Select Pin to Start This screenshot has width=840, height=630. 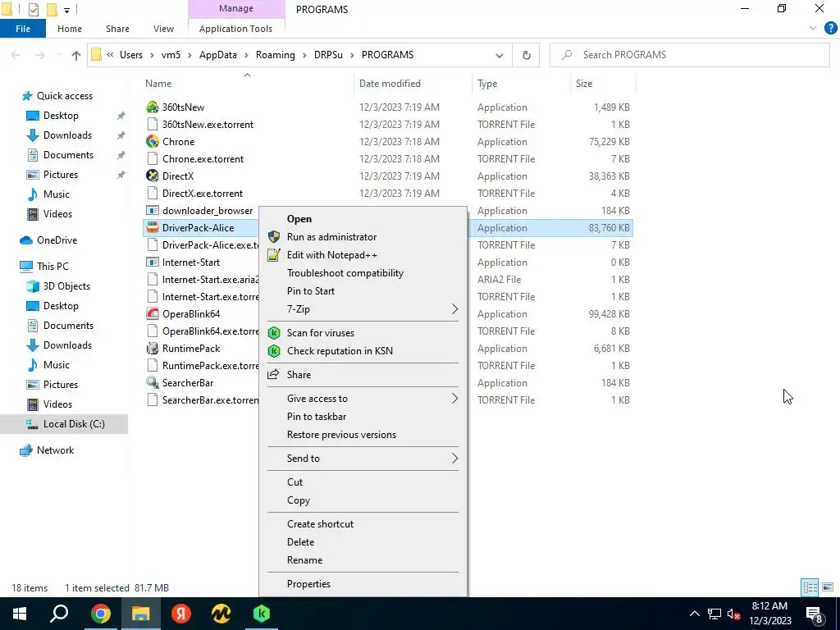[311, 291]
